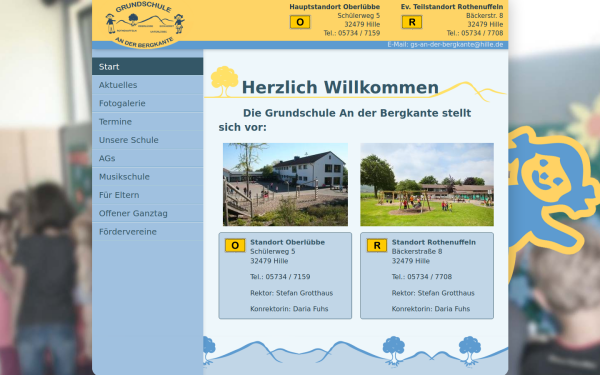Click 'Rektor: Stefan Grotthaus' in Oberlübbe card
This screenshot has height=375, width=600.
[x=292, y=293]
